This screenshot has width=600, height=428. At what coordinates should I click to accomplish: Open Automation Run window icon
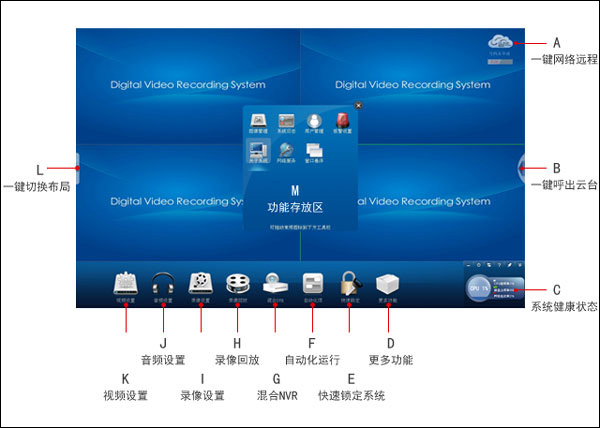pos(313,284)
